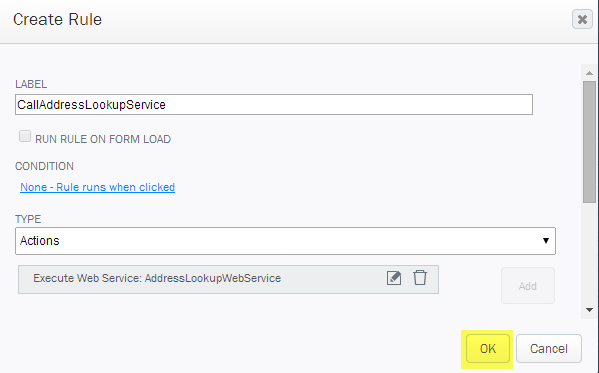Click the TYPE field label
Image resolution: width=599 pixels, height=373 pixels.
pyautogui.click(x=28, y=219)
